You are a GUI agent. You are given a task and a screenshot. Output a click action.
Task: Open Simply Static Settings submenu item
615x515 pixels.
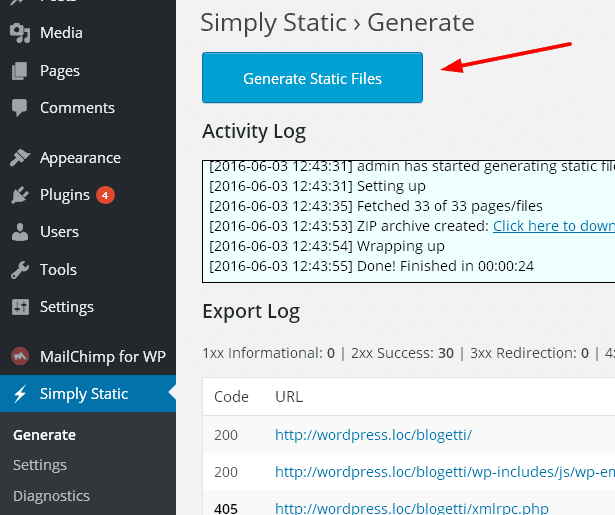40,465
